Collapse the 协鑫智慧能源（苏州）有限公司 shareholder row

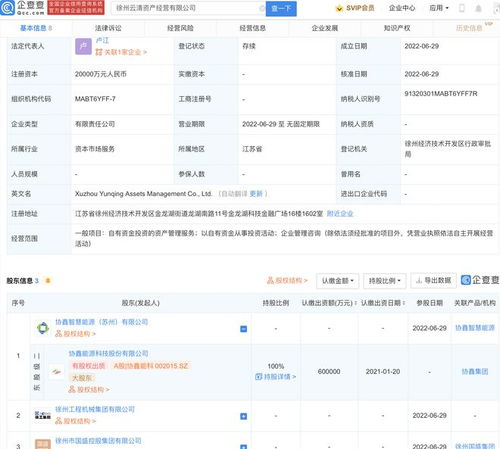[x=244, y=329]
